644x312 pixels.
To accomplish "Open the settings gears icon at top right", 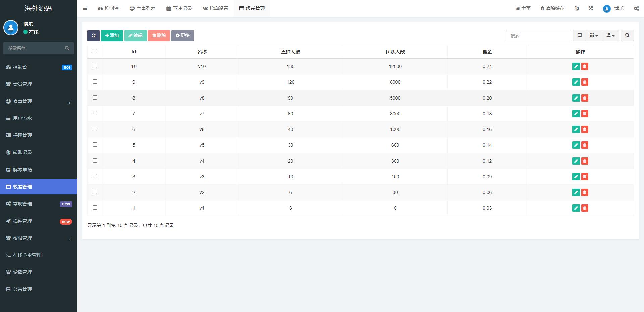I will point(636,8).
